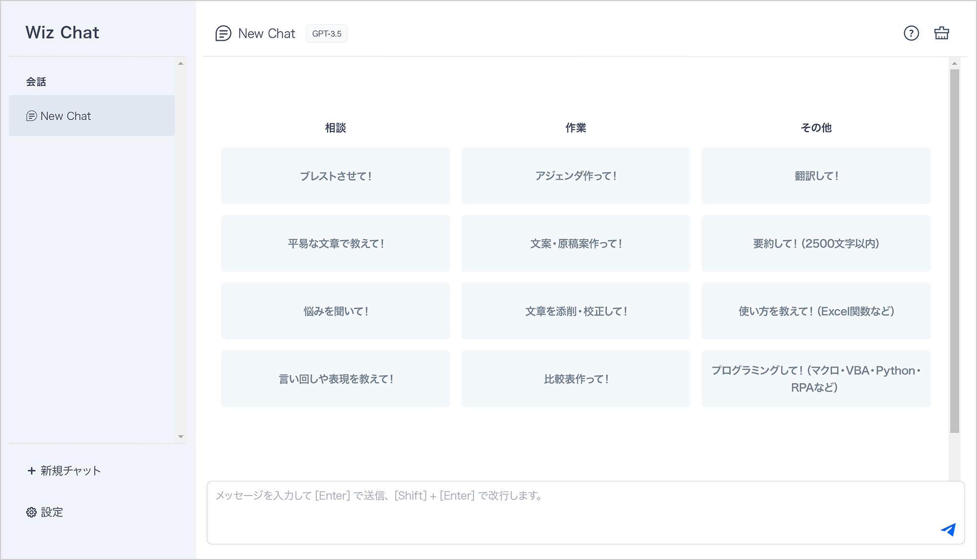
Task: Open settings via the gear icon
Action: coord(31,512)
